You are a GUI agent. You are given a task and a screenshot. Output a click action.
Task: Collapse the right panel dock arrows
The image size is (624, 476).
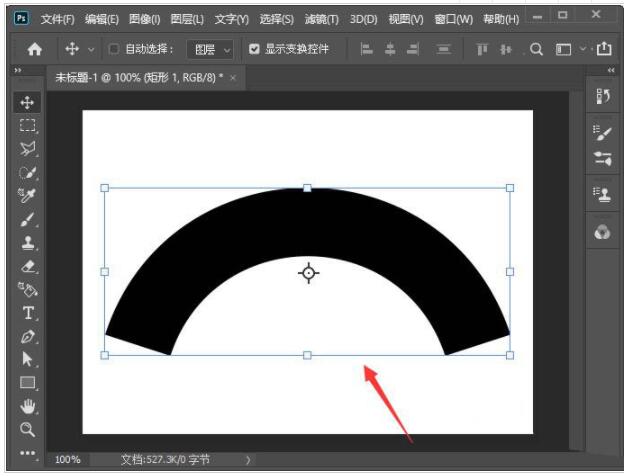(611, 70)
